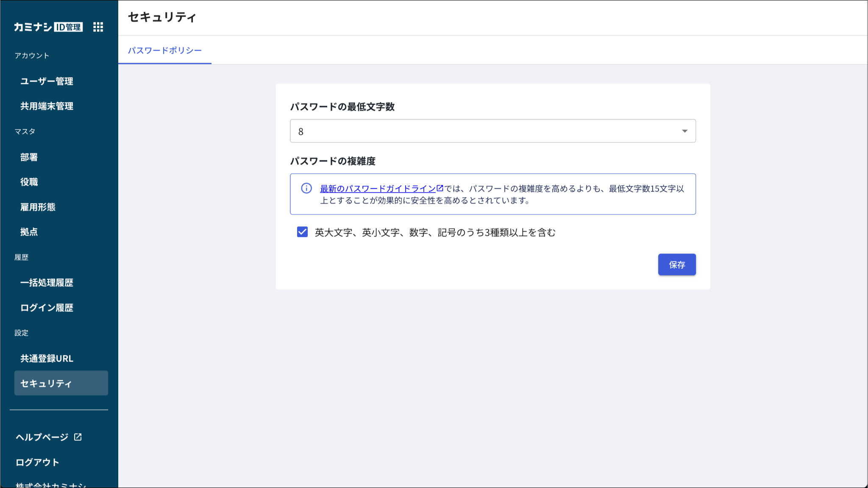
Task: Go to 共通登録URL settings
Action: (x=47, y=358)
